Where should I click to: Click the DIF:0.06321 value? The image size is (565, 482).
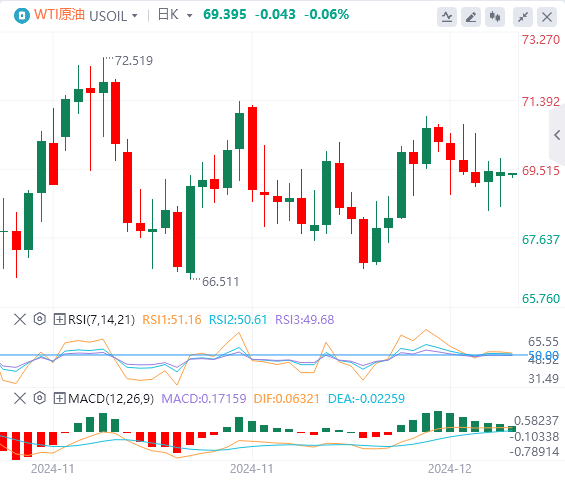pyautogui.click(x=287, y=399)
